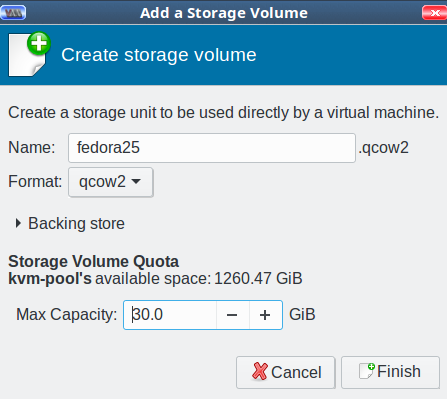Image resolution: width=447 pixels, height=399 pixels.
Task: Click the Create storage volume header text
Action: tap(159, 55)
